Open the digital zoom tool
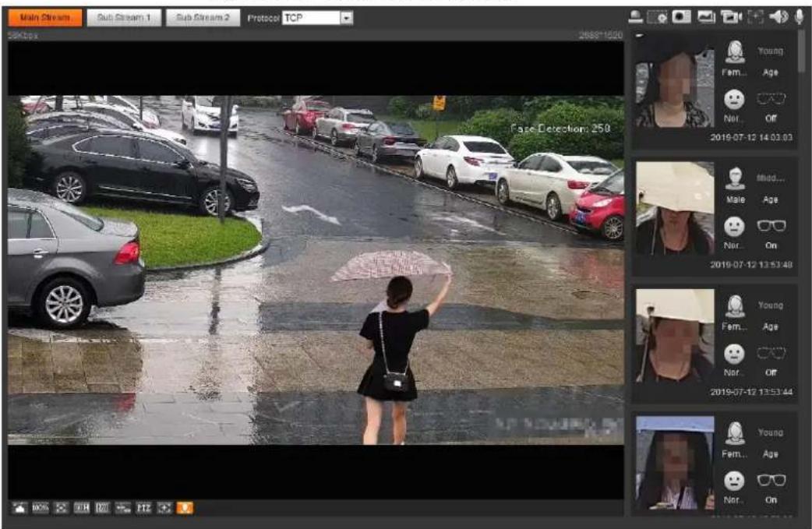The width and height of the screenshot is (812, 529). tap(658, 17)
